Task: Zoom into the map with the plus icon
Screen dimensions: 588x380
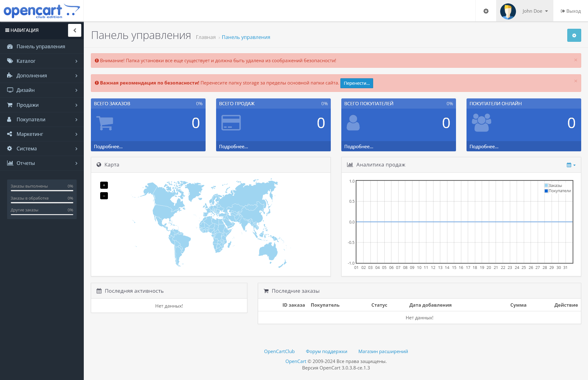Action: [x=104, y=185]
